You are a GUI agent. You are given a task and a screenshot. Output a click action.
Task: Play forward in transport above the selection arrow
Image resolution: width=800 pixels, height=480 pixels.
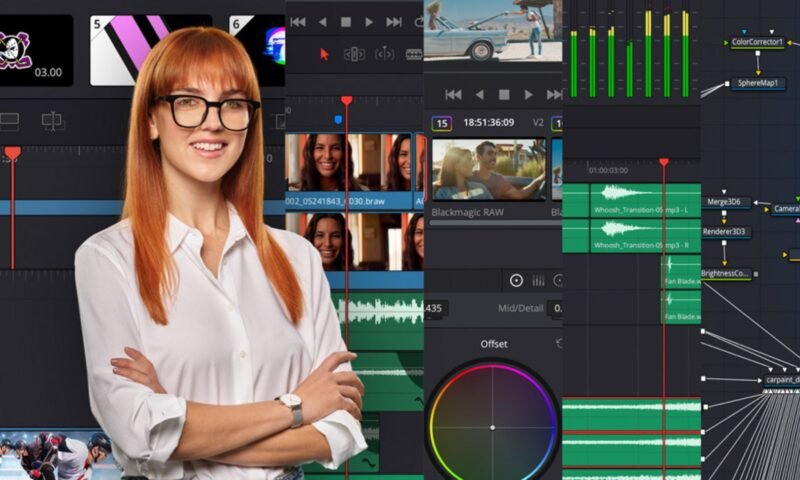pos(369,22)
